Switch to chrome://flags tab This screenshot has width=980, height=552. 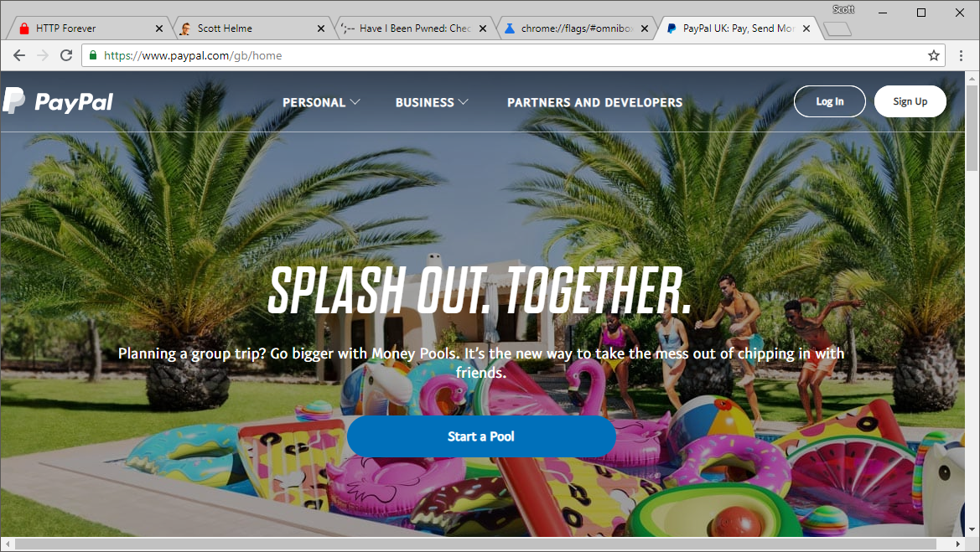[x=576, y=28]
